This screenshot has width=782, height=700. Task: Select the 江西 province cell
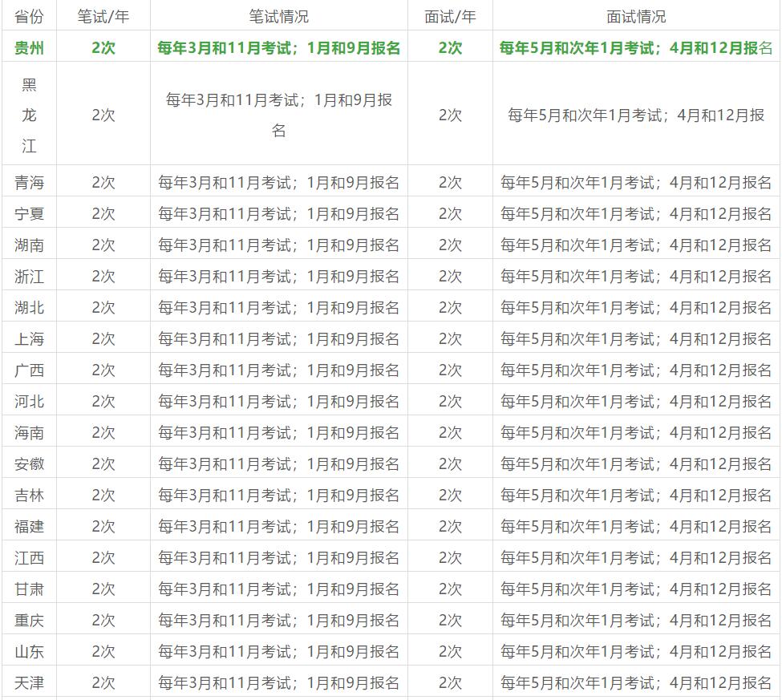29,557
